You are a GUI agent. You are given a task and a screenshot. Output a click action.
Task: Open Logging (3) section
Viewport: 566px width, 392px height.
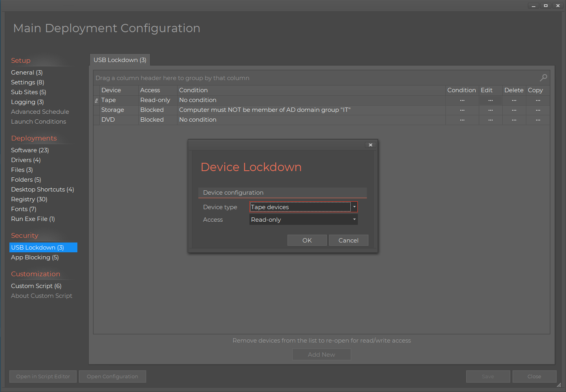point(27,102)
